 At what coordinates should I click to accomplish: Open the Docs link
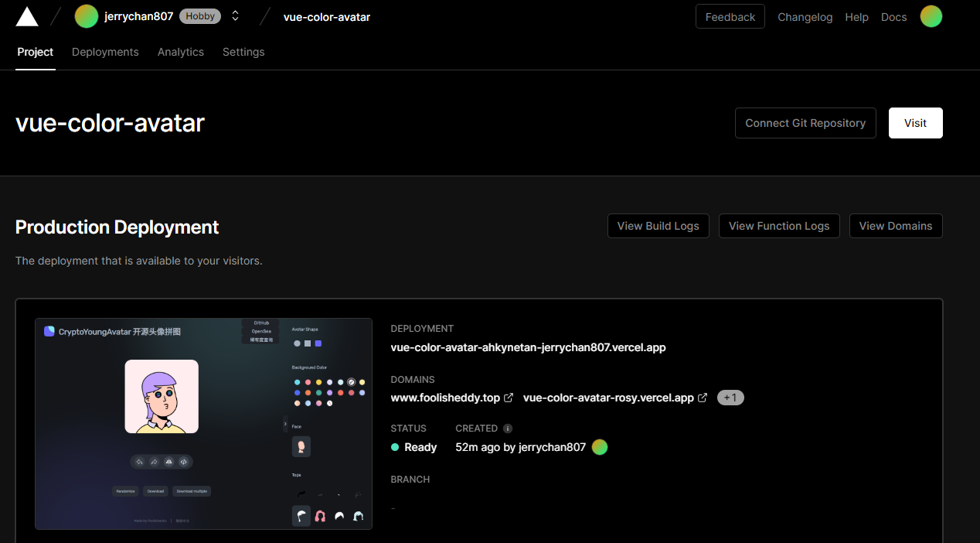tap(894, 17)
